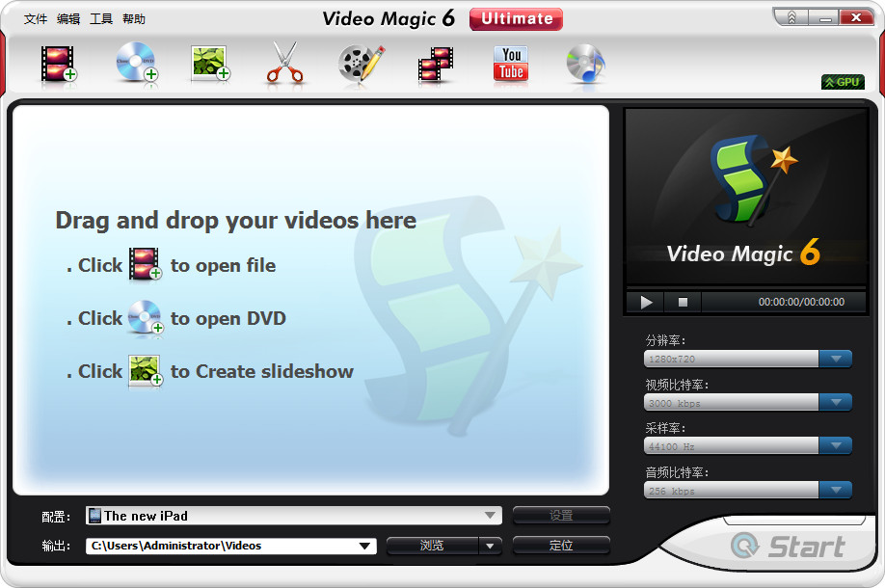The image size is (885, 588).
Task: Click the slideshow icon in the instructions
Action: (146, 371)
